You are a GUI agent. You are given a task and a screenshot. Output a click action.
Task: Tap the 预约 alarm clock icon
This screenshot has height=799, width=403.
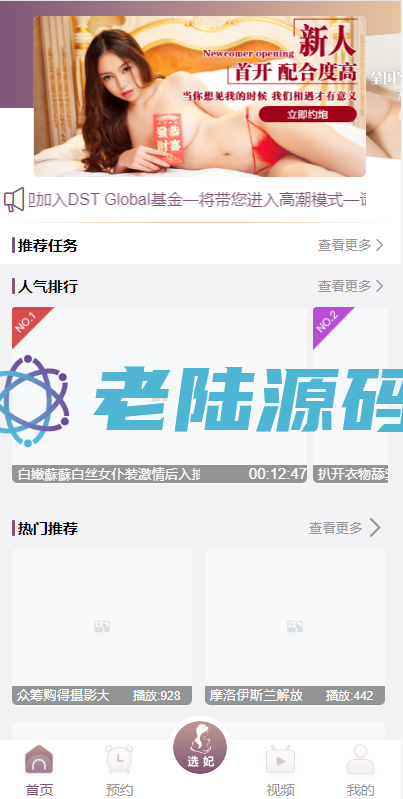pos(119,759)
